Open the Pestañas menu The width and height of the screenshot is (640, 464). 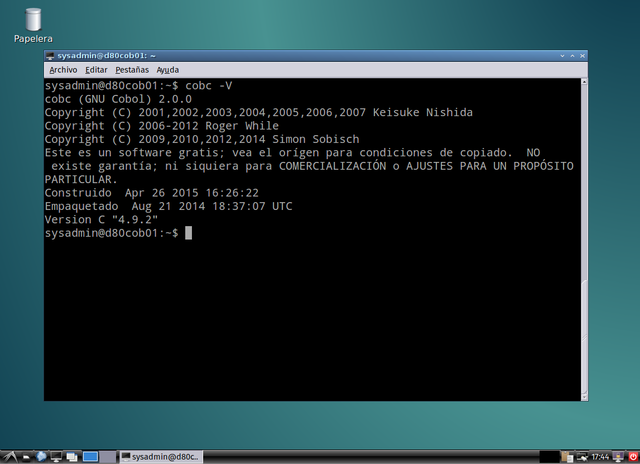tap(132, 70)
